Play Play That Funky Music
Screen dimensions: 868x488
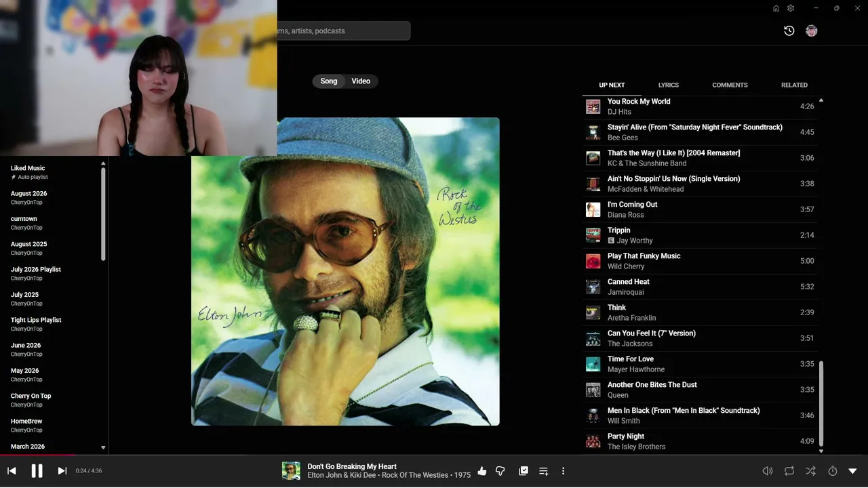click(x=701, y=261)
